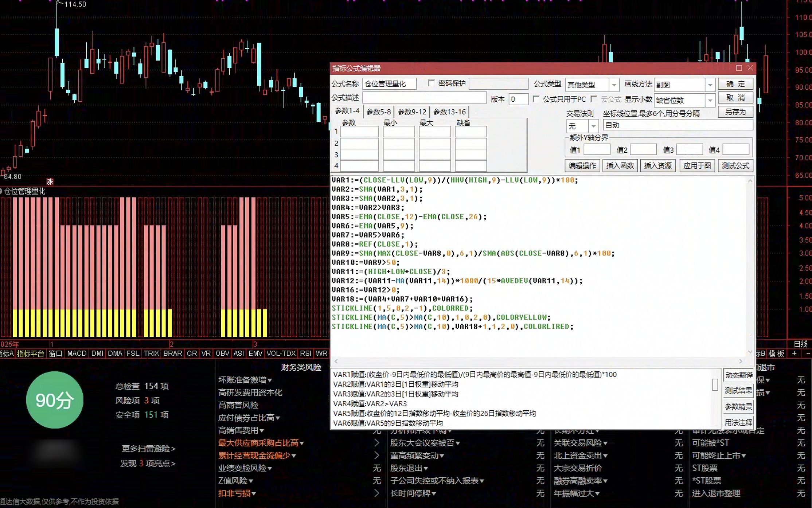
Task: Select TRIX indicator tab
Action: pyautogui.click(x=151, y=353)
